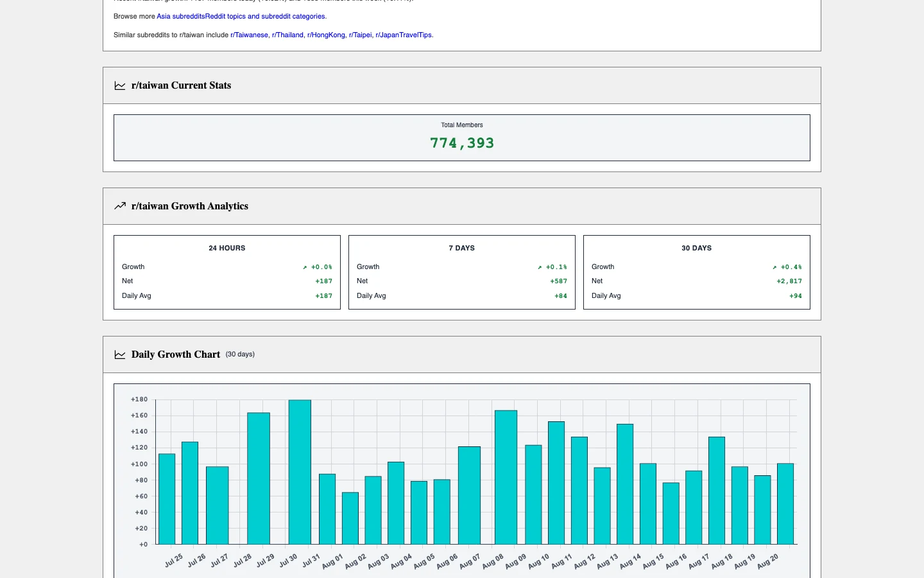Go to the r/Thailand link
Screen dimensions: 924x578
point(287,35)
